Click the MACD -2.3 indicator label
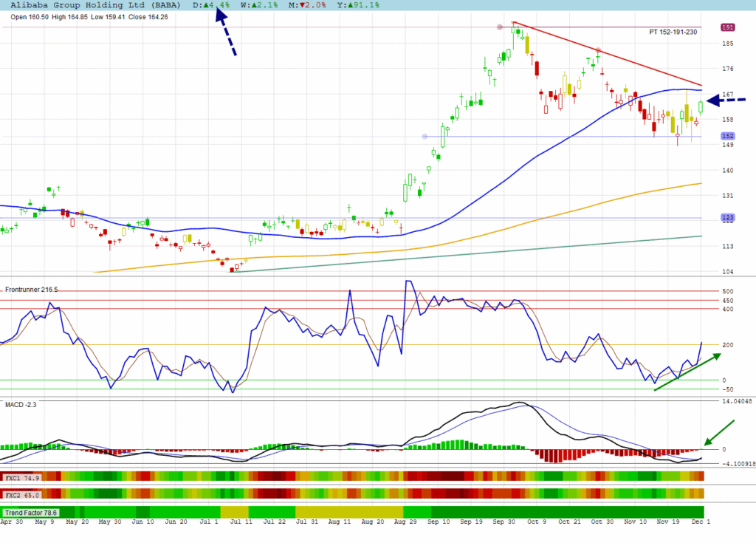 click(x=21, y=405)
